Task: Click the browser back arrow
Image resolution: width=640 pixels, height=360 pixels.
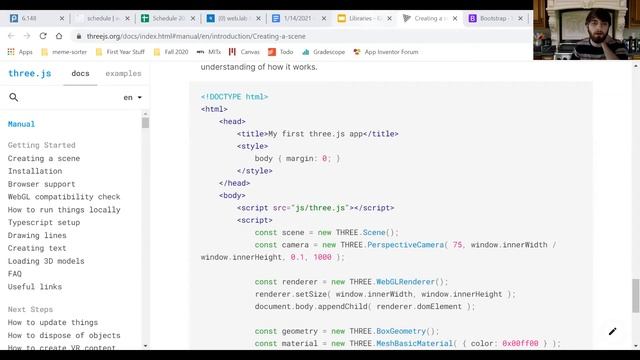Action: 11,36
